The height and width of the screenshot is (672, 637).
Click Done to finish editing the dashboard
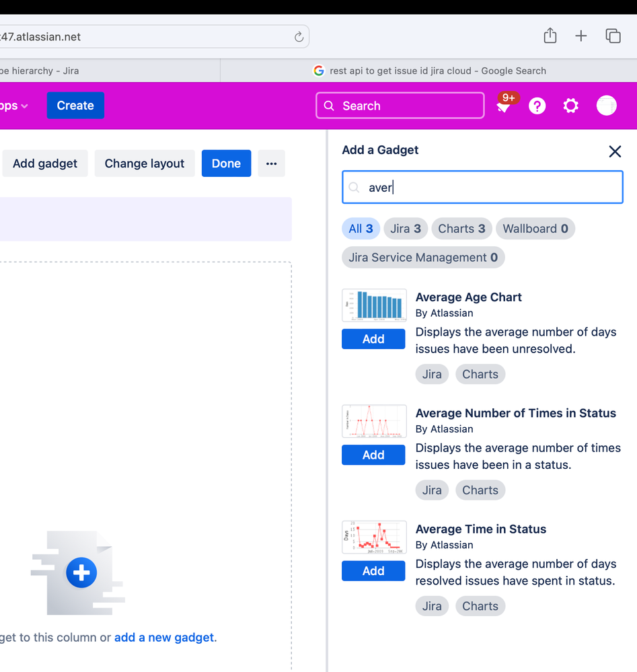(x=226, y=163)
